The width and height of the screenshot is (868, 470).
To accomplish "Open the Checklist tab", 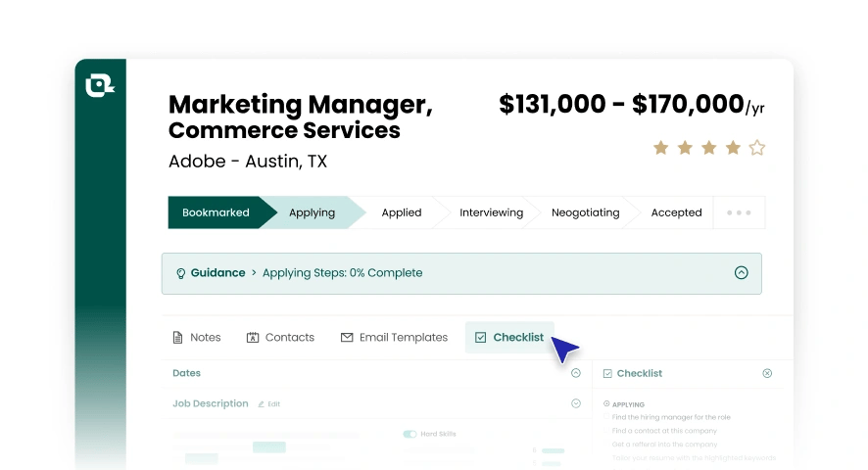I will pos(509,337).
